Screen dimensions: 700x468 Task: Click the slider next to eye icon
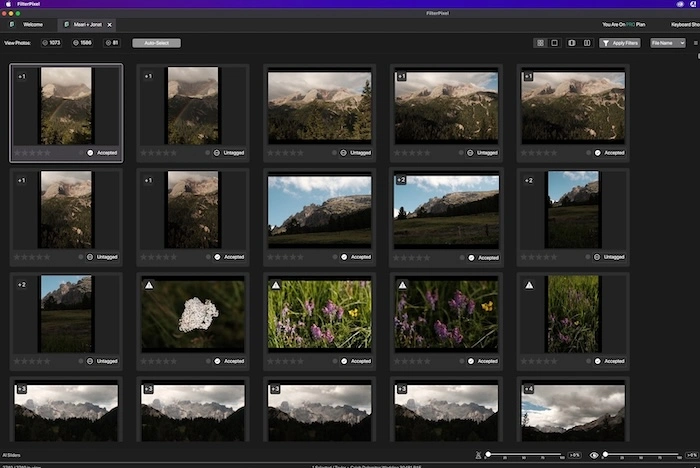click(640, 455)
